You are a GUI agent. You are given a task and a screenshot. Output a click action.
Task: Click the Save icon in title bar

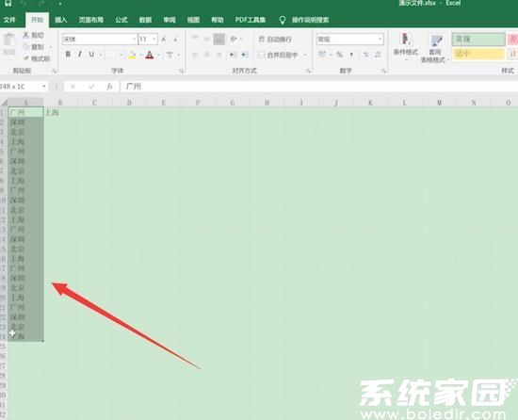[8, 4]
